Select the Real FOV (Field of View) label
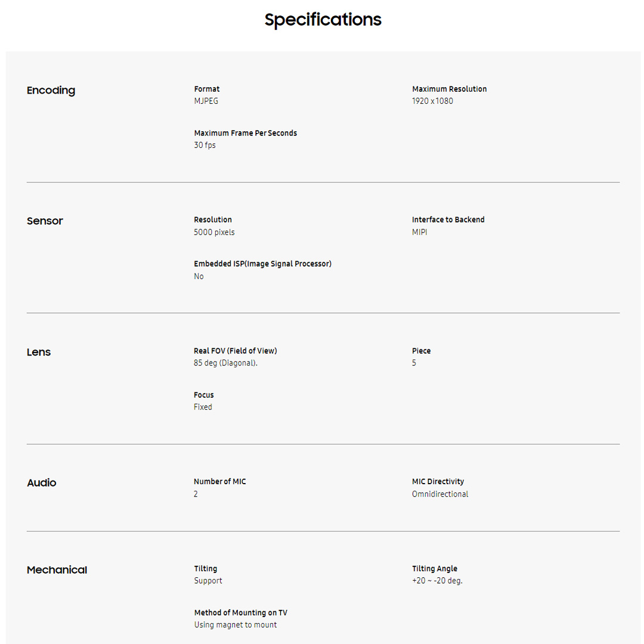644x644 pixels. [235, 351]
